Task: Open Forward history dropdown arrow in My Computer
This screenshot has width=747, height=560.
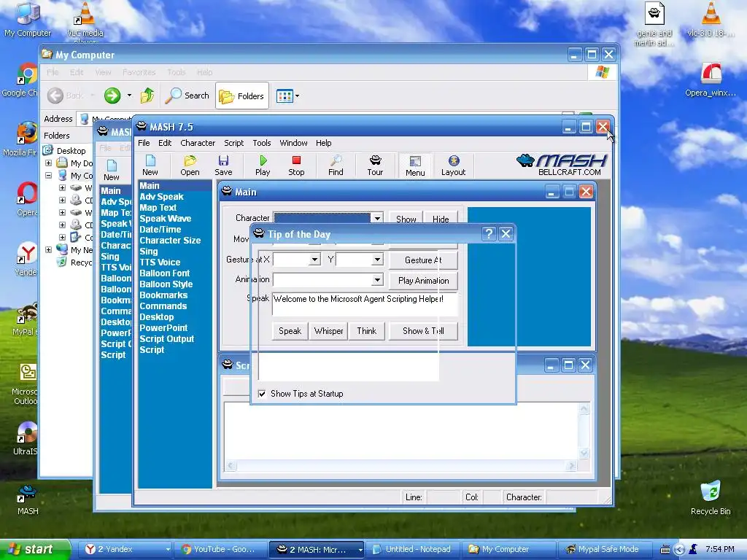Action: [129, 96]
